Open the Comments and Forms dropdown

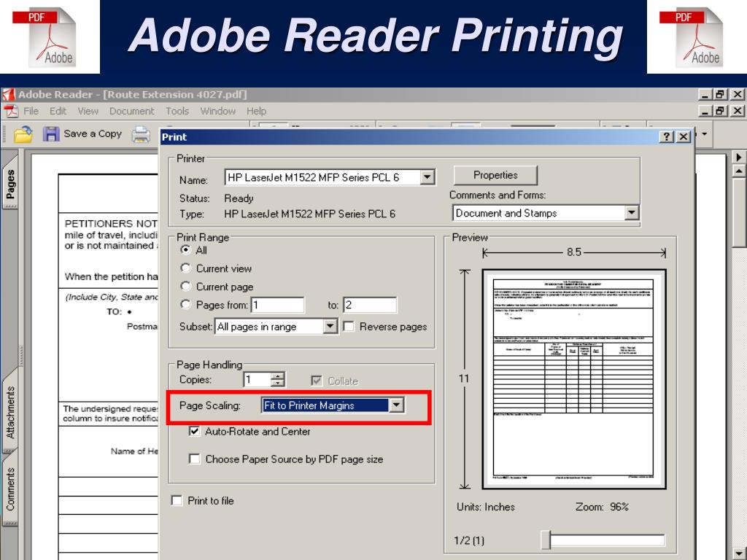[631, 212]
